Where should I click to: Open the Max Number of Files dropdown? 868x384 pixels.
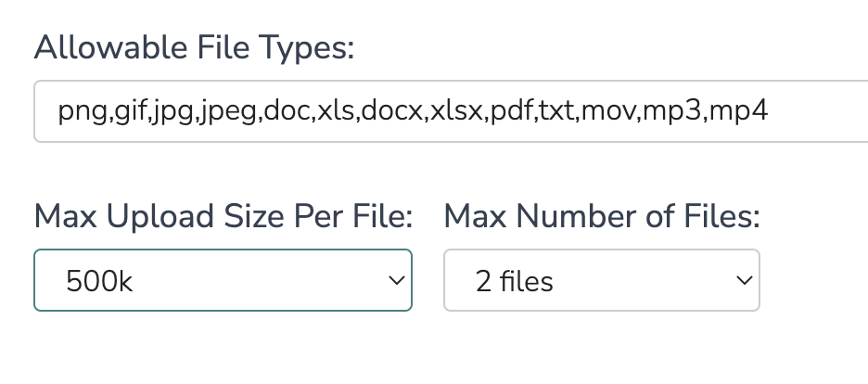point(602,280)
